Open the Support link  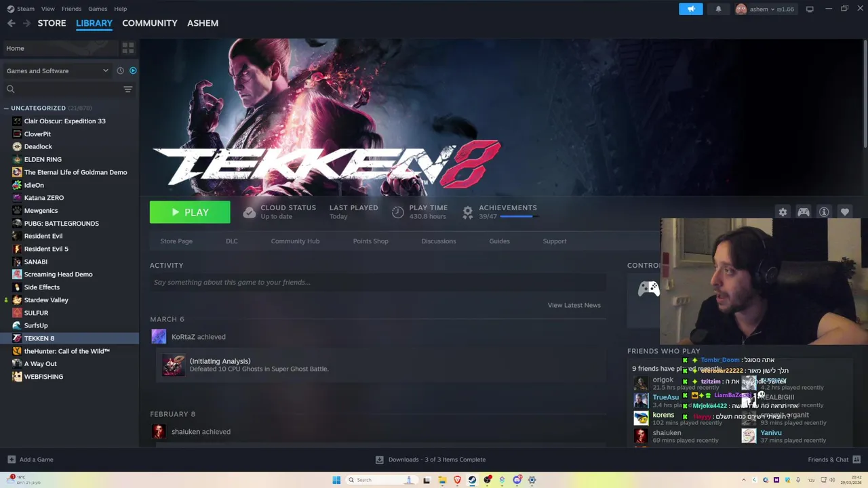[555, 241]
